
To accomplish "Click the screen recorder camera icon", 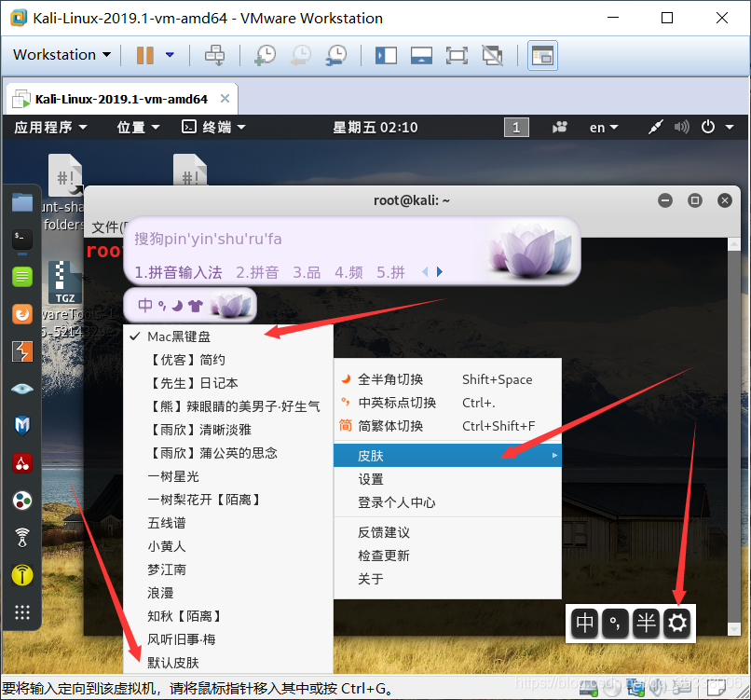I will coord(559,128).
